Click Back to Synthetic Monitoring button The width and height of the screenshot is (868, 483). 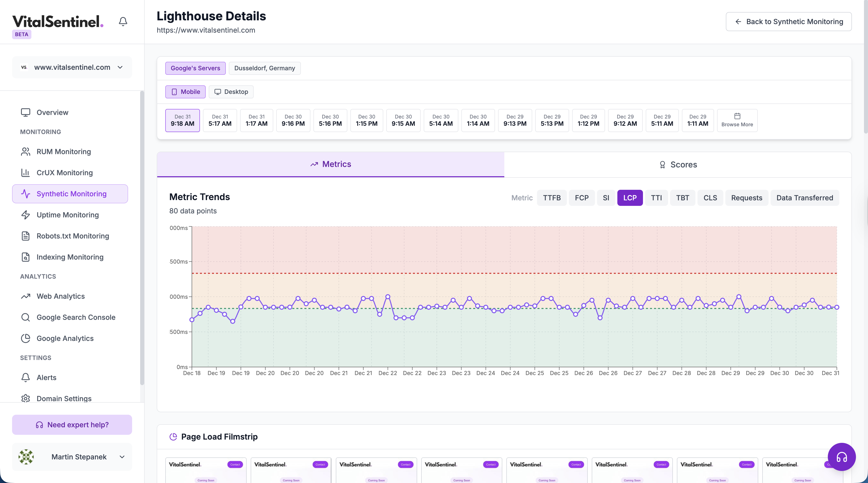[788, 22]
